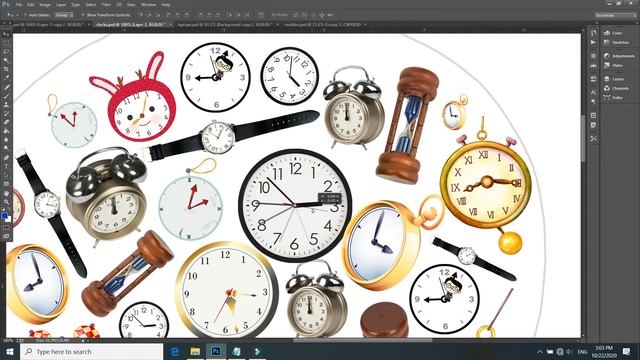The height and width of the screenshot is (360, 640).
Task: Click the Windows Start button
Action: pos(9,351)
